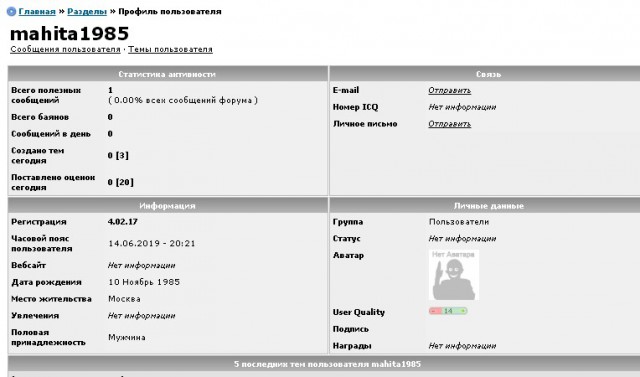Click Нет информации next to Номер ICQ
Viewport: 640px width, 377px height.
click(462, 107)
